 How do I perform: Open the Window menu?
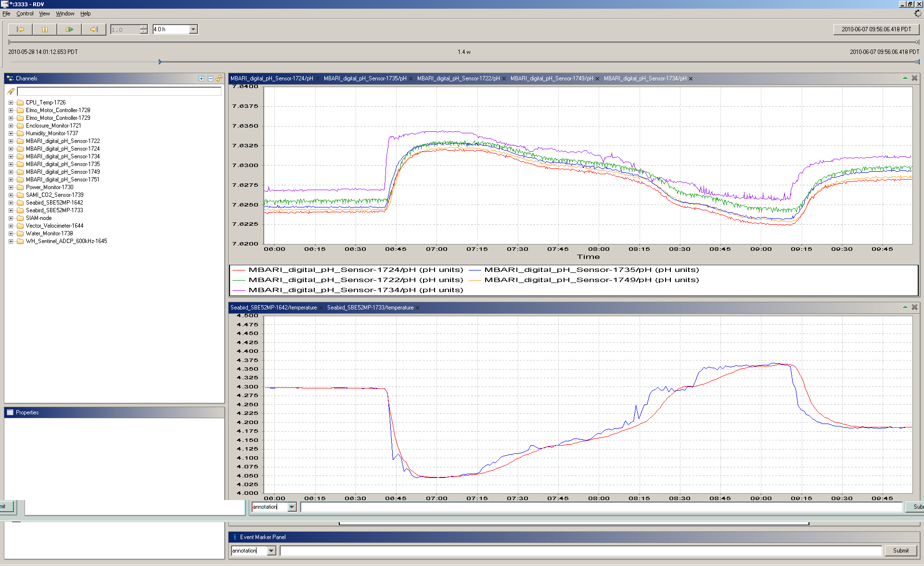point(65,13)
